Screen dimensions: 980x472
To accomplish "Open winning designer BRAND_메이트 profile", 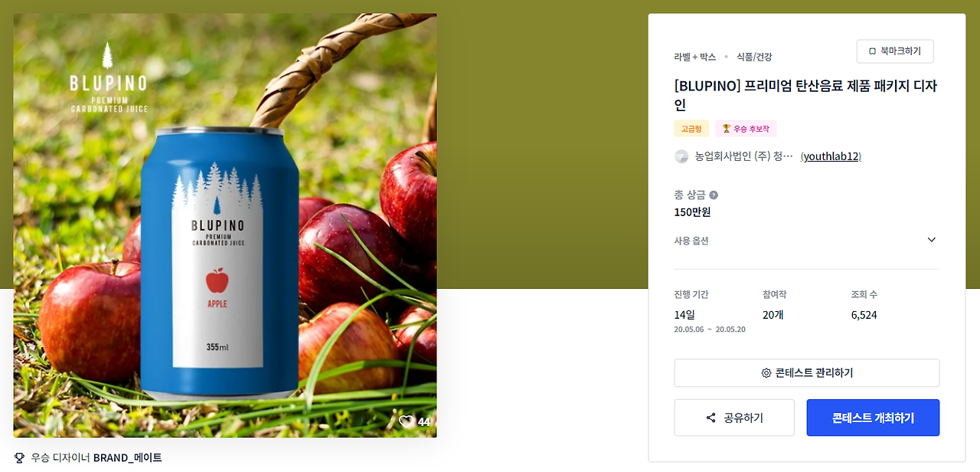I will click(128, 457).
